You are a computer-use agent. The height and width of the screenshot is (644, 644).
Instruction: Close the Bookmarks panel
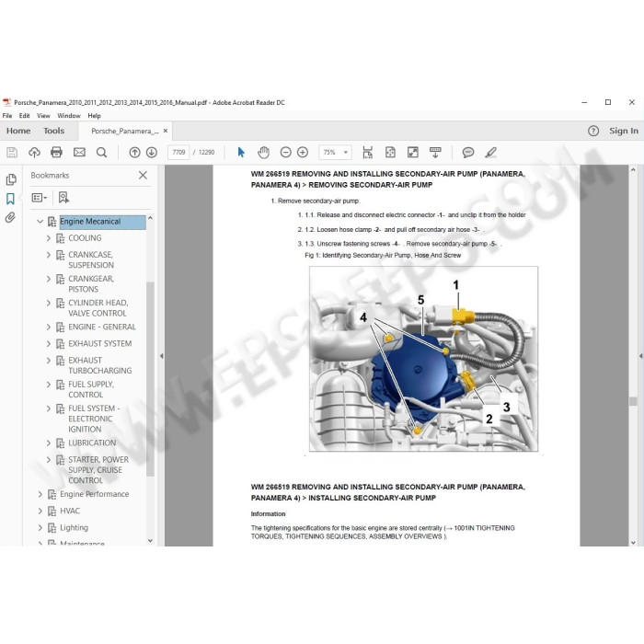pos(143,176)
